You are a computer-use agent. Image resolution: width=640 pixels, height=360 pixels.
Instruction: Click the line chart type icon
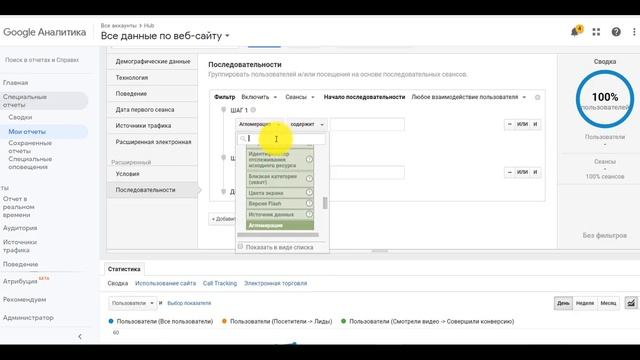(631, 303)
